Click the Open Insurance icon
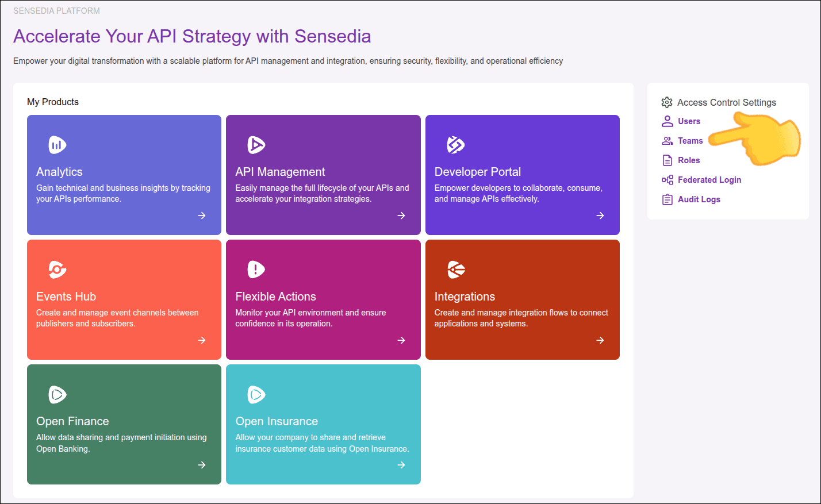This screenshot has height=504, width=821. pyautogui.click(x=256, y=394)
